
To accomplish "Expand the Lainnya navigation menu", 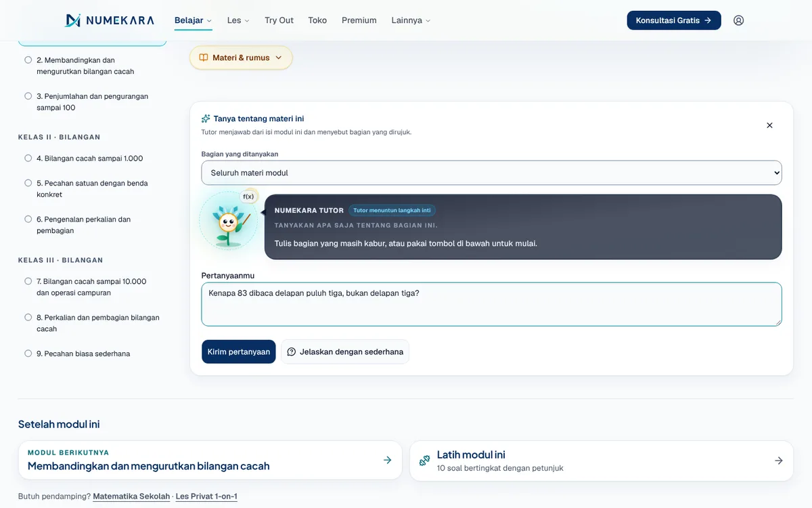I will click(411, 20).
